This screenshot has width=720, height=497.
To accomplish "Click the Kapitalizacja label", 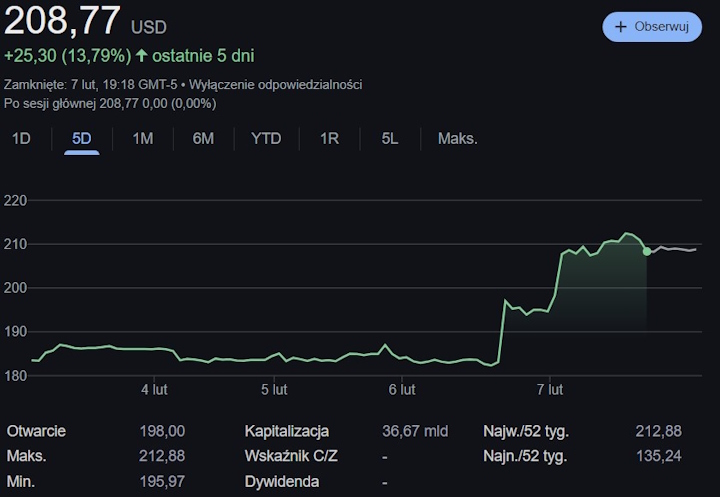I will click(x=287, y=431).
